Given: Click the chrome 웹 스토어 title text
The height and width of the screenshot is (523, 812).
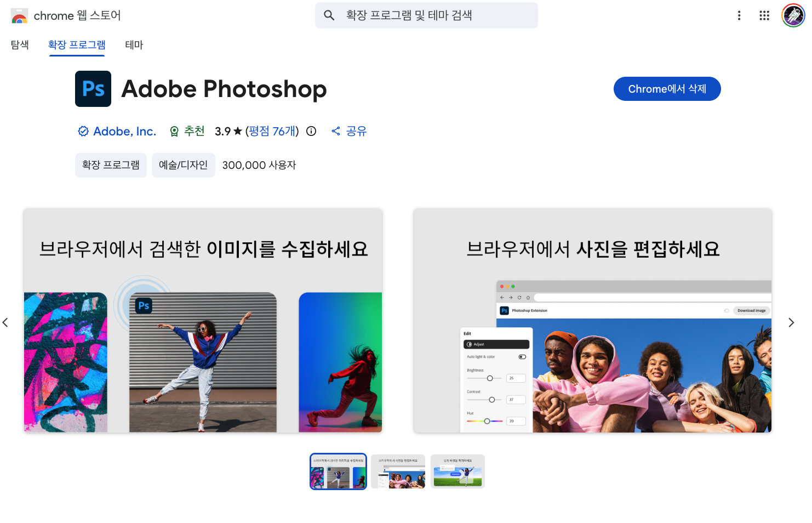Looking at the screenshot, I should click(77, 15).
